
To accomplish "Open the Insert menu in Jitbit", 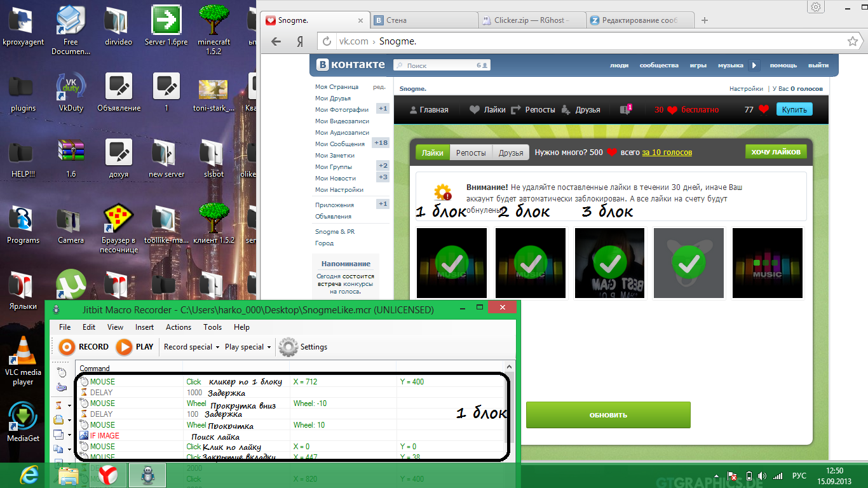I will (144, 327).
